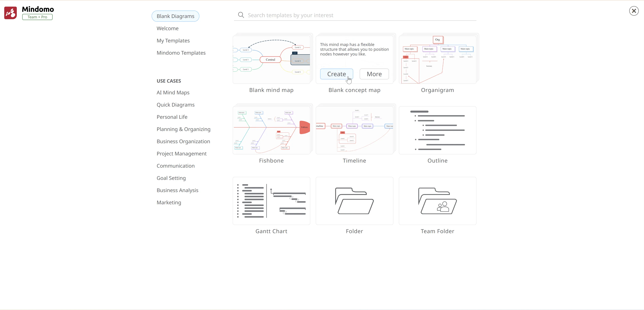Click the More button
Image resolution: width=644 pixels, height=310 pixels.
[x=374, y=74]
